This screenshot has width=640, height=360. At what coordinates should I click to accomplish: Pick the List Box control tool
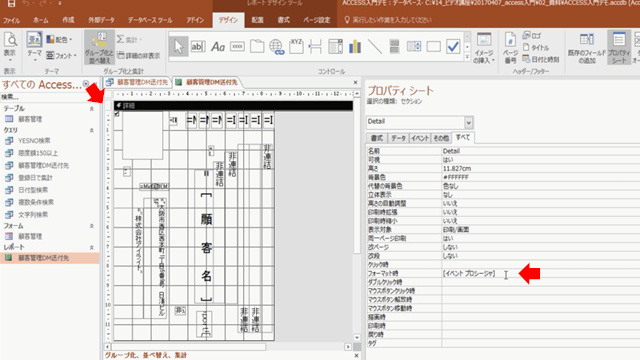coord(413,47)
